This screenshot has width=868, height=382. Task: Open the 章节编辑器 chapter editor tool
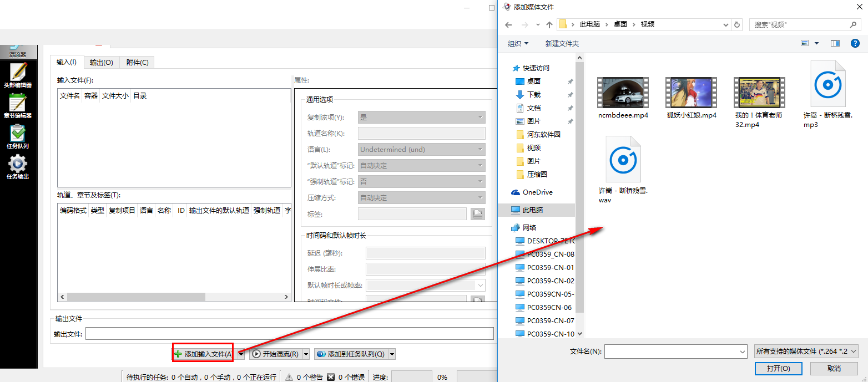pos(18,105)
